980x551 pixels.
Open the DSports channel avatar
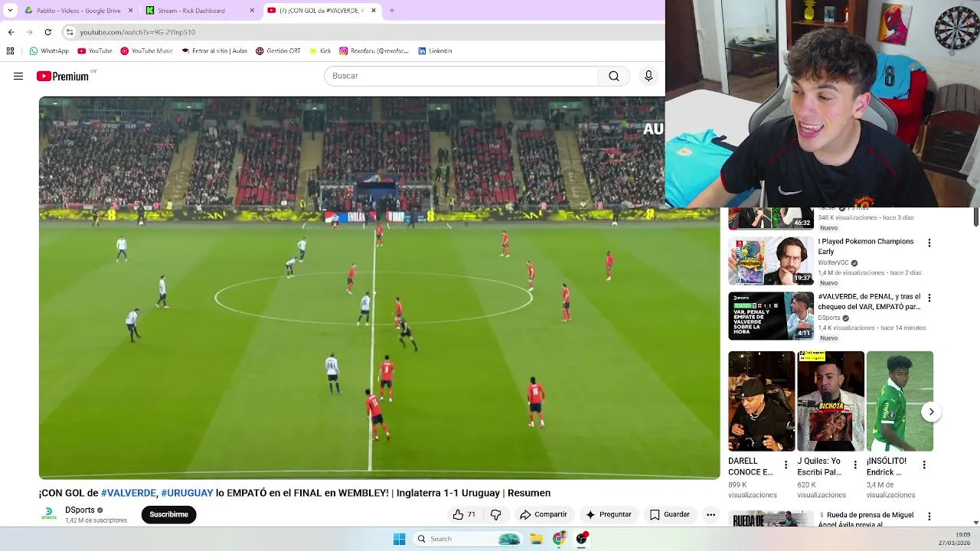49,514
